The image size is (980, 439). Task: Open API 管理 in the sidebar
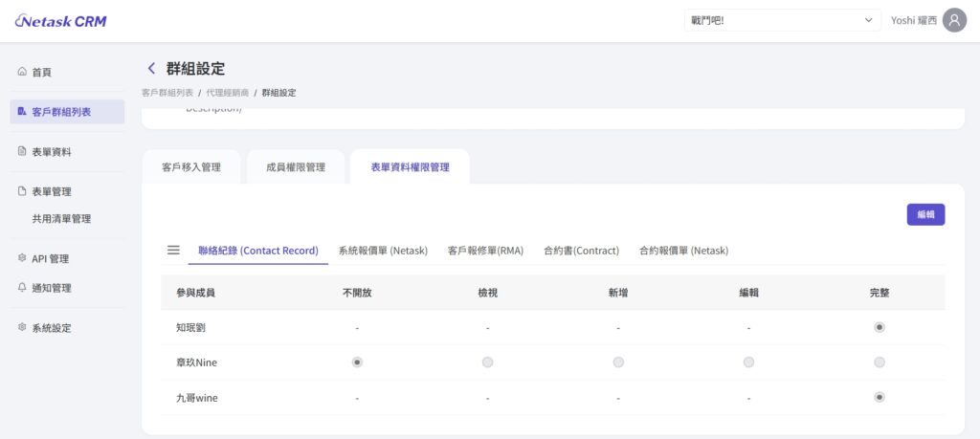pos(50,258)
